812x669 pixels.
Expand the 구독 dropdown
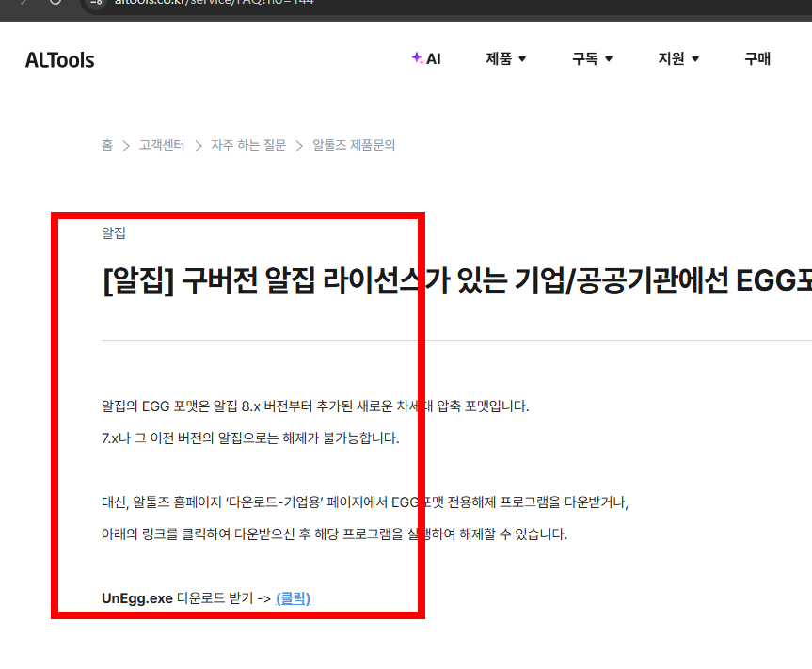[593, 58]
